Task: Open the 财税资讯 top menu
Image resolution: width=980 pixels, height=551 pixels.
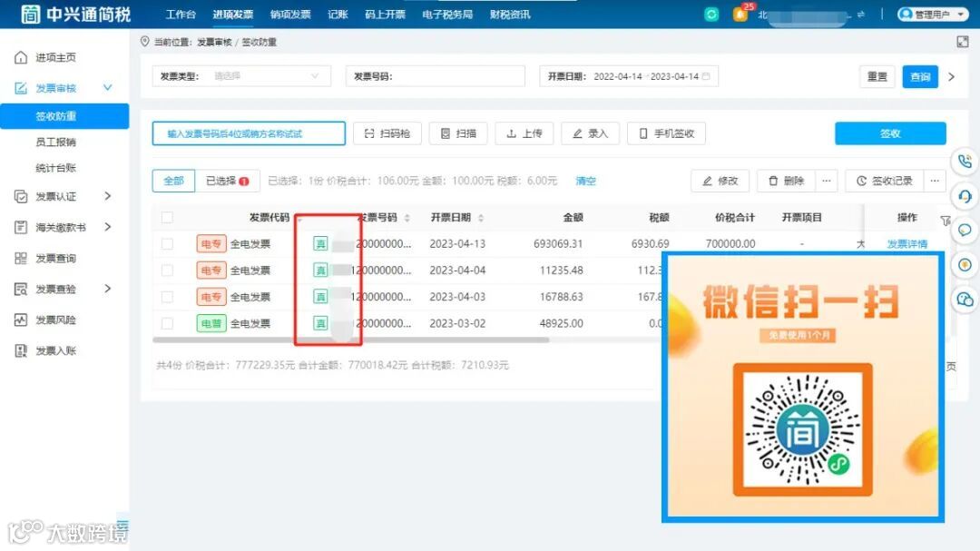Action: [x=510, y=15]
